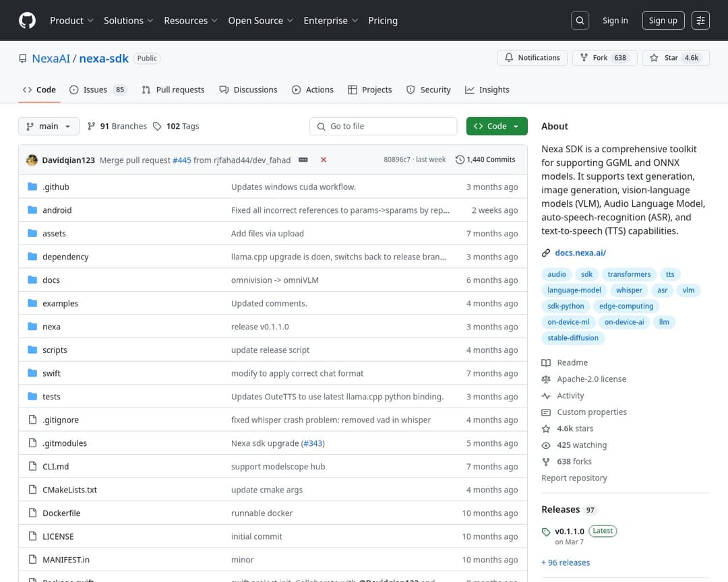Click the 80896c7 commit hash
This screenshot has width=728, height=582.
397,160
